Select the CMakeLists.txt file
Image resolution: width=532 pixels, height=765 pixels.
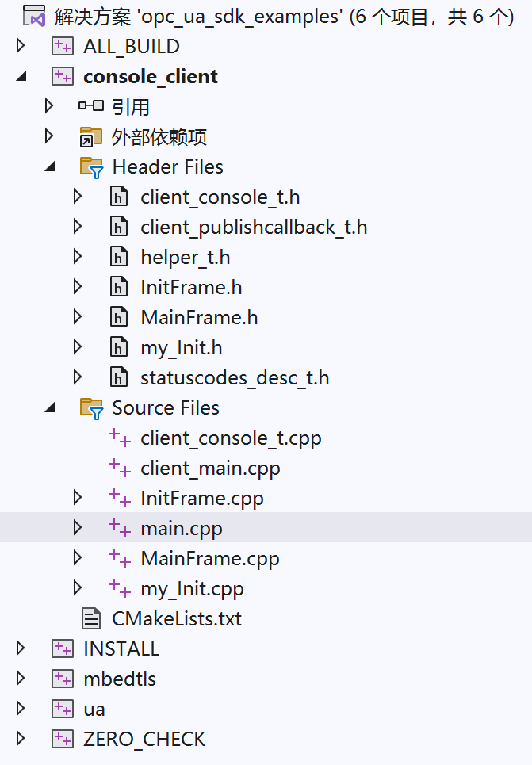[177, 618]
